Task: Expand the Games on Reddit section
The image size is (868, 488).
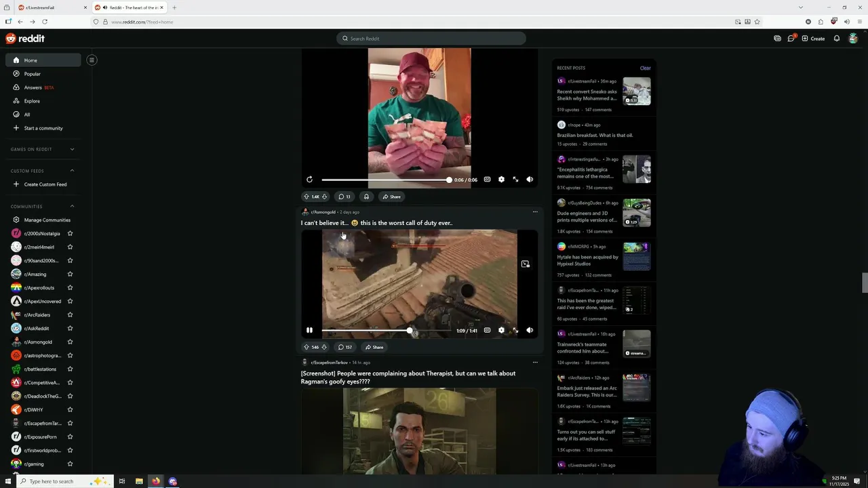Action: pyautogui.click(x=43, y=149)
